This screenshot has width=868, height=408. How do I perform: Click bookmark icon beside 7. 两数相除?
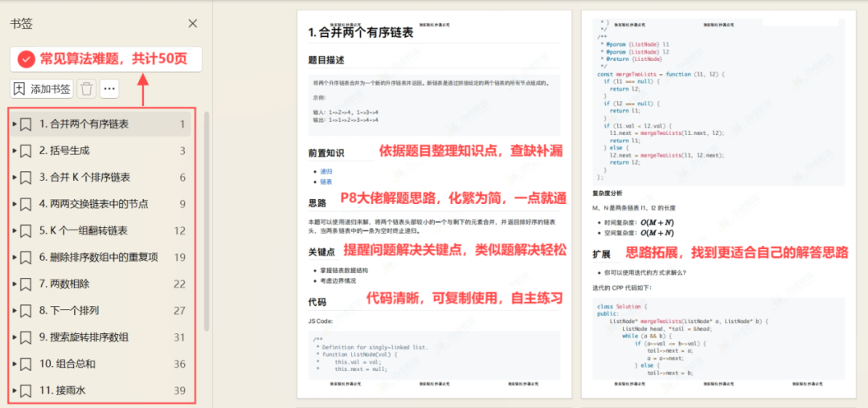tap(26, 284)
